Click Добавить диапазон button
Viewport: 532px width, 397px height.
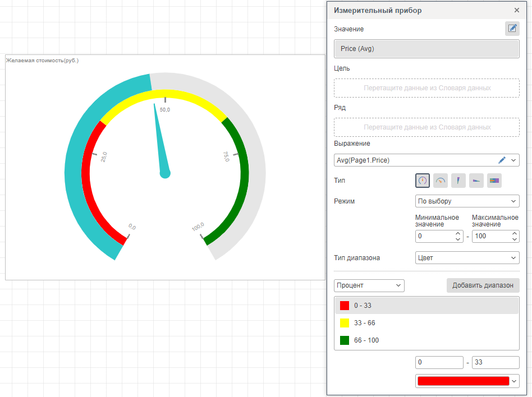[483, 285]
